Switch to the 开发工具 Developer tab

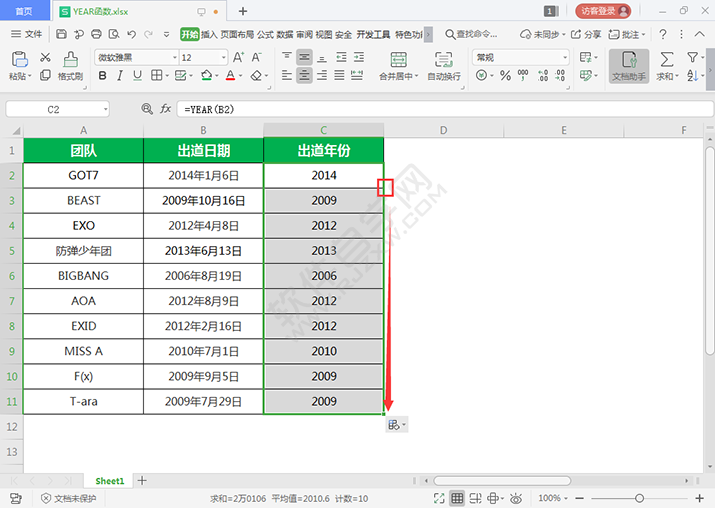[x=373, y=35]
